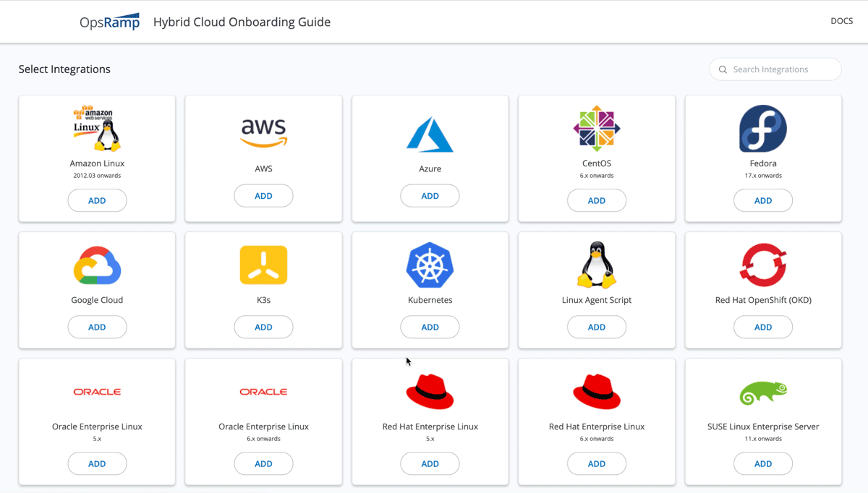
Task: Click the Oracle logo on the 5.x card
Action: pos(97,392)
